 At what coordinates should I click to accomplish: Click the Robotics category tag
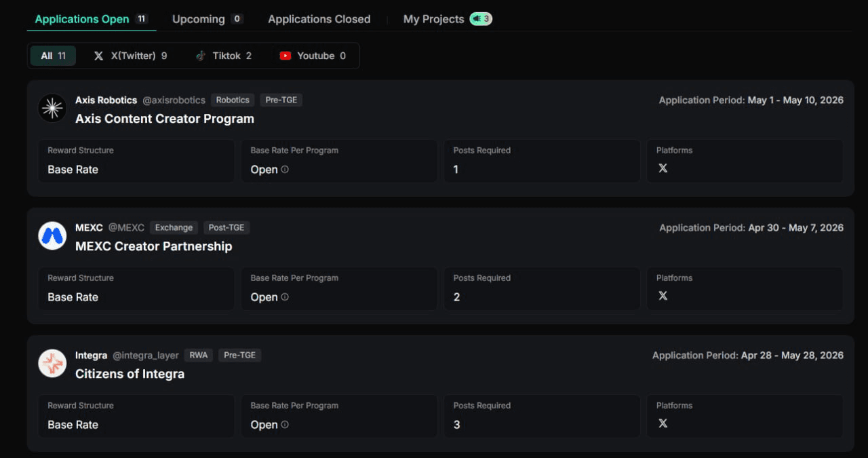pos(233,100)
